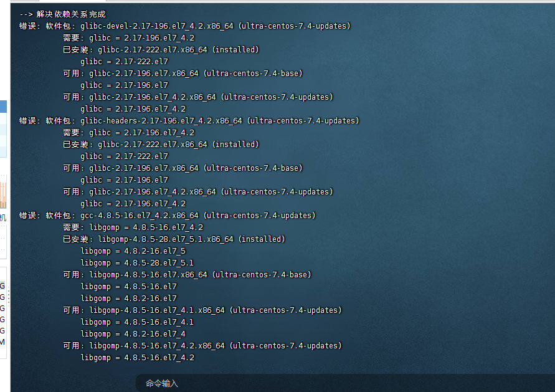Click "已安装：glibc-2.17-222.el7.x86_64" under glibc-devel error
This screenshot has width=555, height=392.
click(161, 50)
